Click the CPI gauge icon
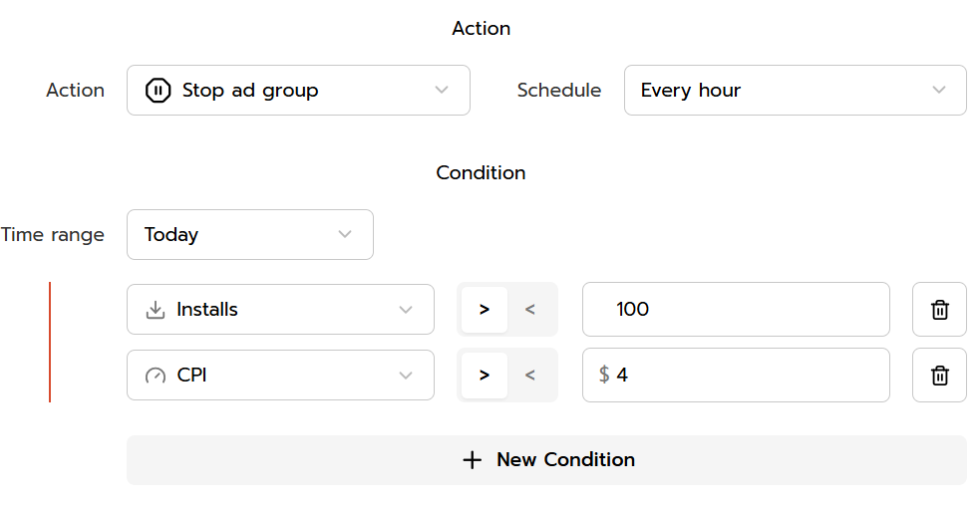 156,376
